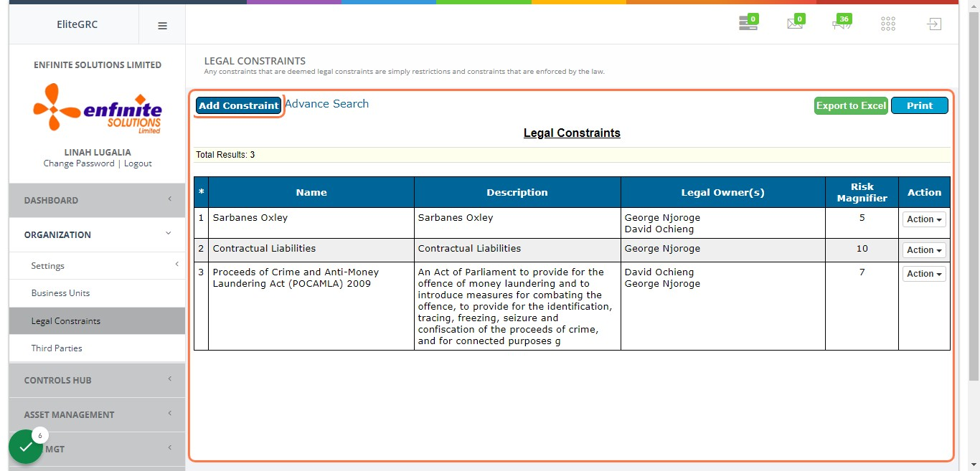The image size is (980, 471).
Task: Open Third Parties menu item
Action: tap(97, 348)
